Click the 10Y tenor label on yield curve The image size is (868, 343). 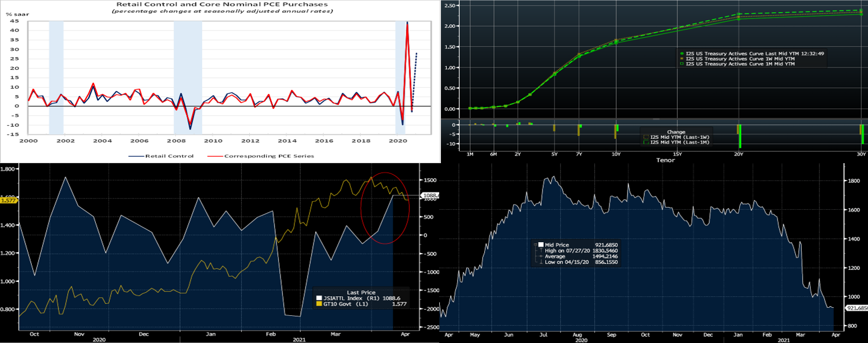pos(616,154)
